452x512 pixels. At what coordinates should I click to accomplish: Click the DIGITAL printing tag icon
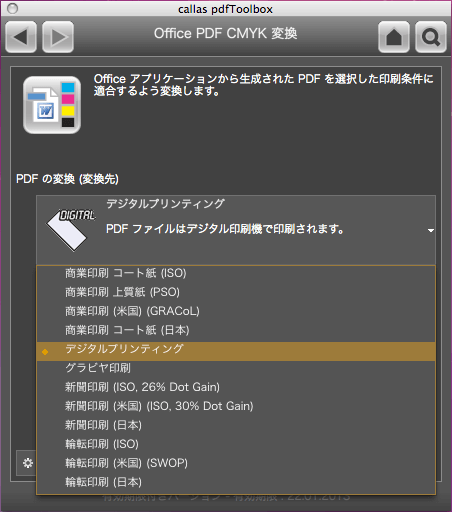click(71, 230)
